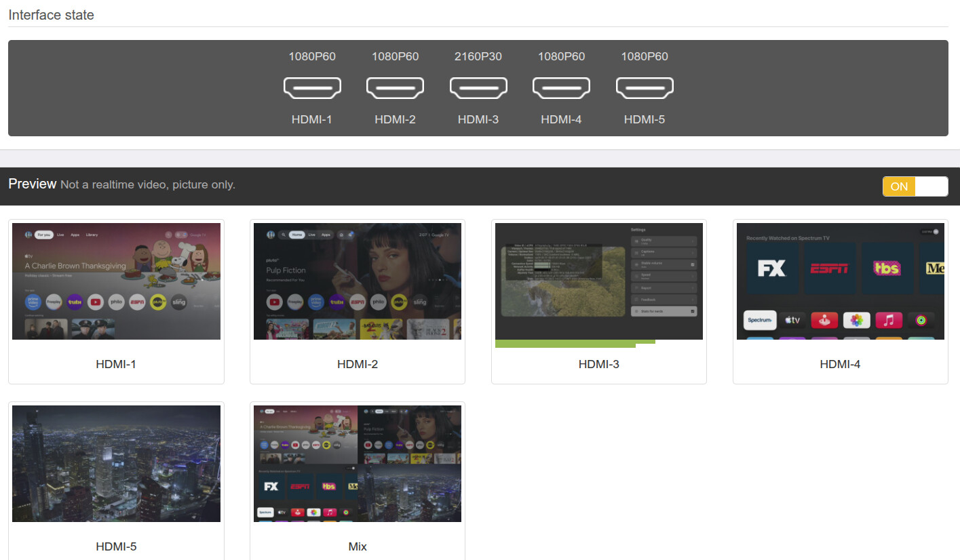Click the HDMI-5 caption under preview

pos(116,546)
